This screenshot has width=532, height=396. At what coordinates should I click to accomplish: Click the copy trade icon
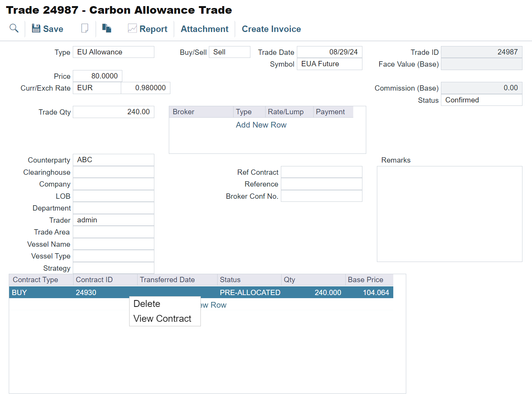tap(107, 28)
